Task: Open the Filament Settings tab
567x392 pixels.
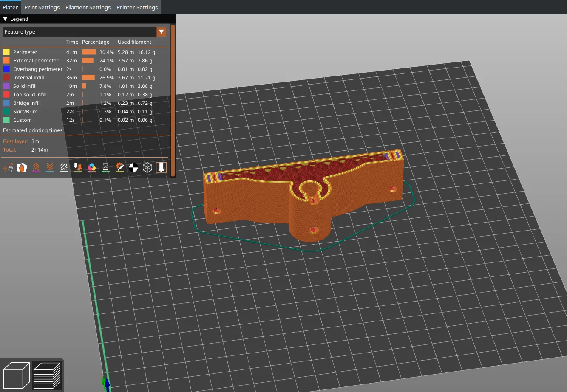Action: click(x=88, y=7)
